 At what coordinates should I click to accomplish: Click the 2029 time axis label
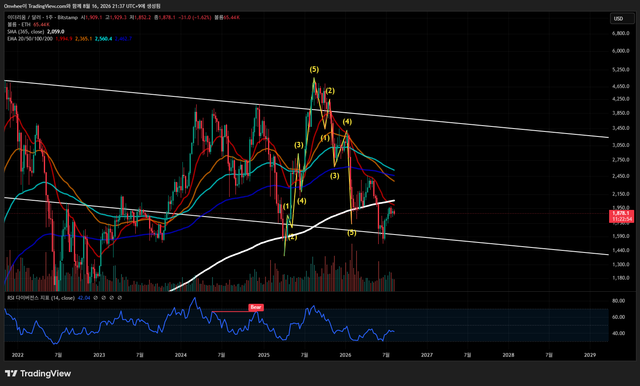(590, 355)
